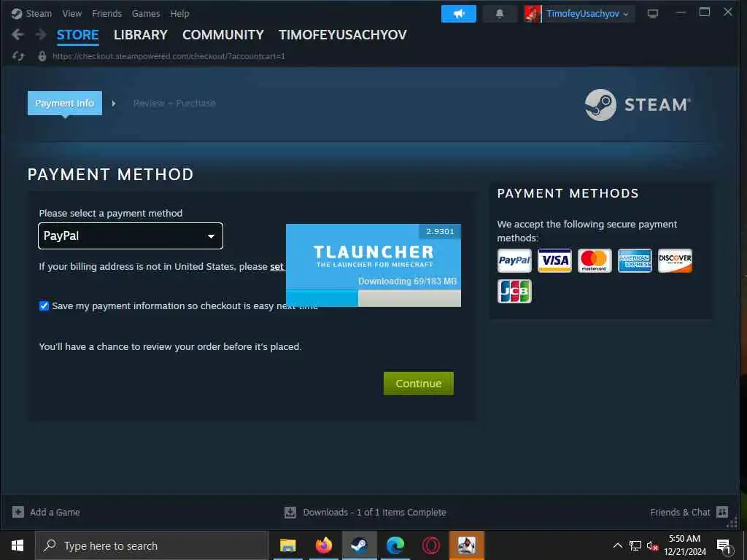
Task: Click the Discover card logo
Action: (x=675, y=260)
